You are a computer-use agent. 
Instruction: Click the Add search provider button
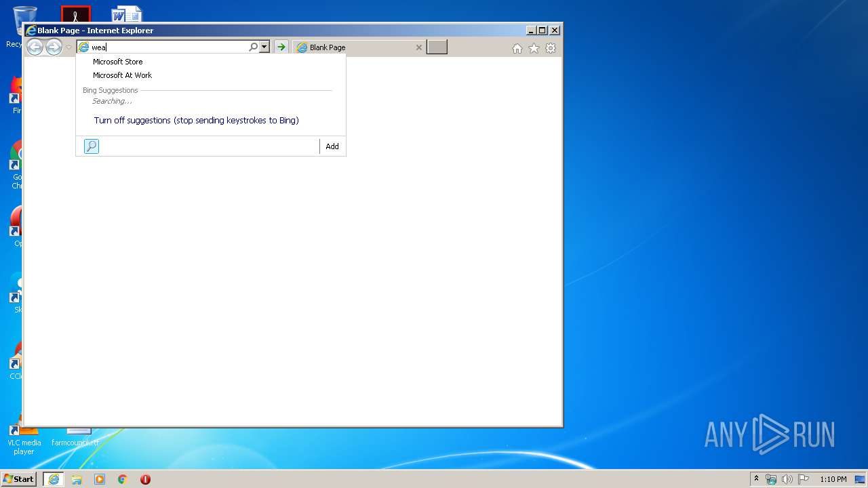coord(332,146)
